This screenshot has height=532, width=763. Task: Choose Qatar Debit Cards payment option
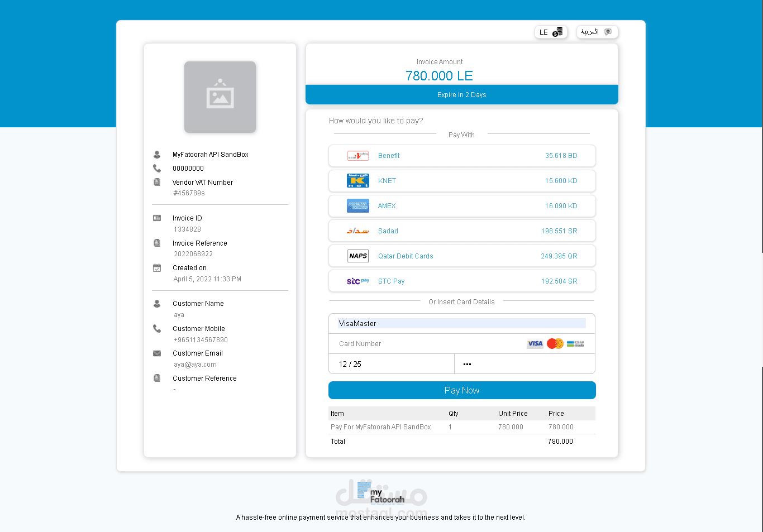pos(462,256)
